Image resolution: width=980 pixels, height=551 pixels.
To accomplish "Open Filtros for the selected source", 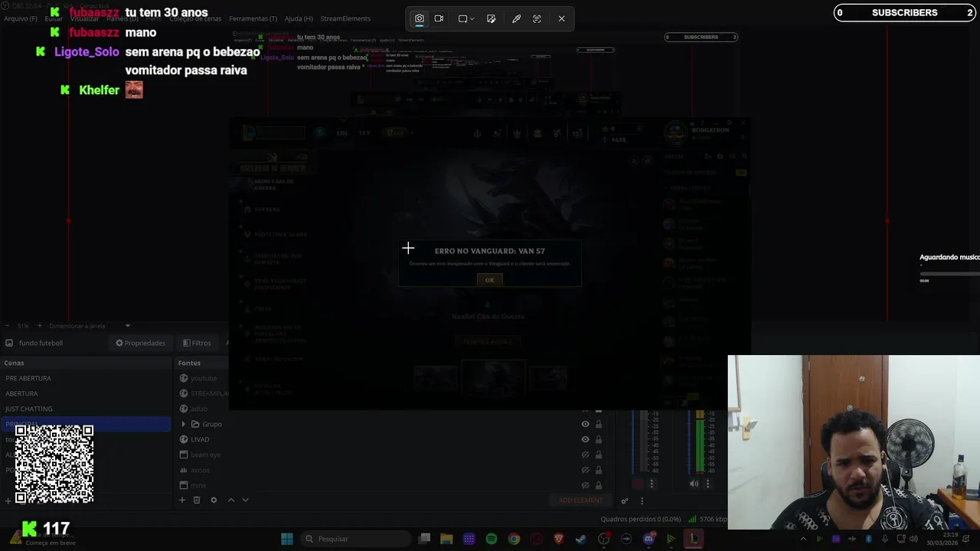I will click(x=197, y=343).
